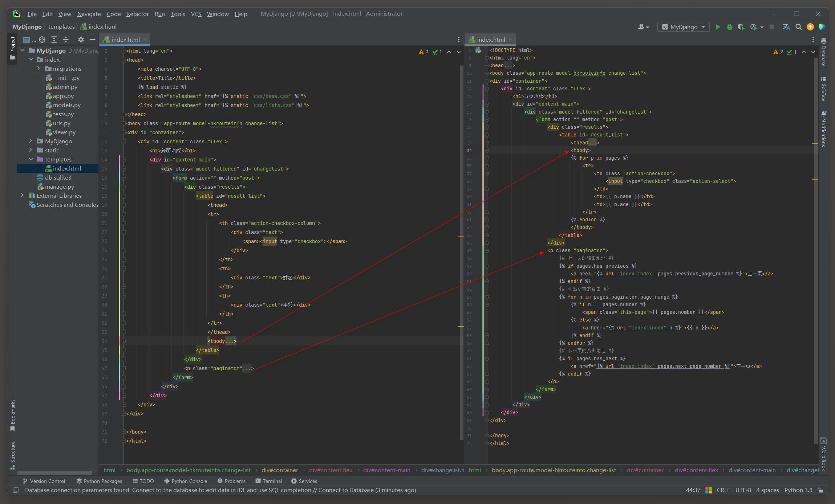Click Python 3.8 interpreter in status bar
Viewport: 835px width, 504px height.
[798, 490]
